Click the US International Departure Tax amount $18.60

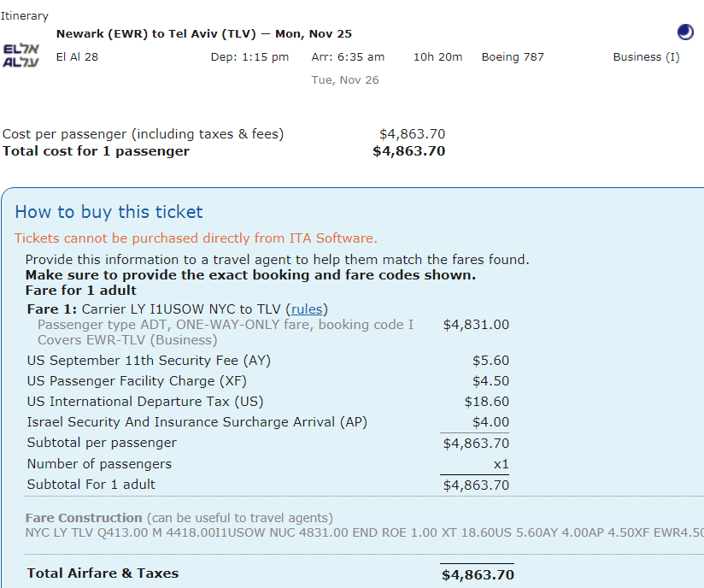tap(487, 402)
